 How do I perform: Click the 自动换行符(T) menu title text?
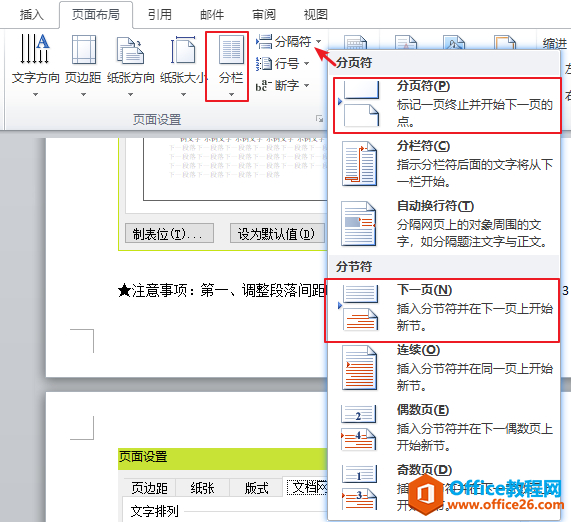click(436, 206)
